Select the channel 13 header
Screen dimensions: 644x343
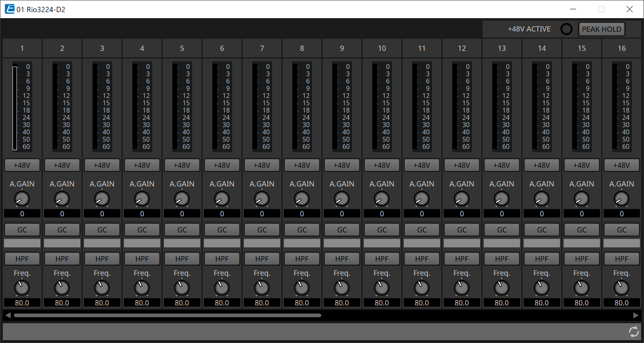point(502,48)
